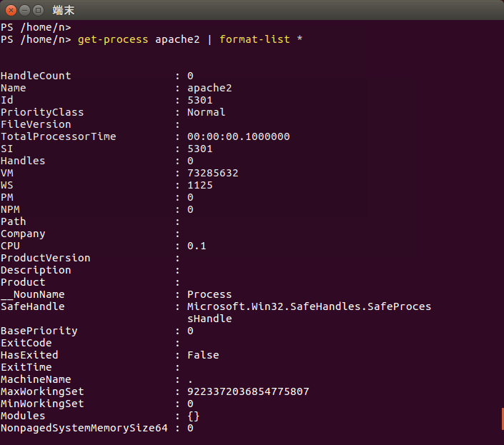Image resolution: width=504 pixels, height=445 pixels.
Task: Click the orange scrollbar thumb at right edge
Action: [x=502, y=419]
